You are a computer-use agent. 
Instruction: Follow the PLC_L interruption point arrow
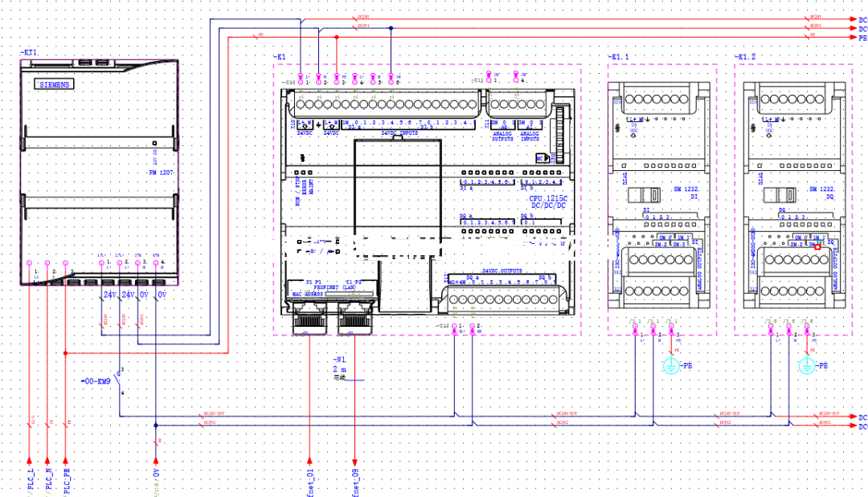tap(30, 461)
